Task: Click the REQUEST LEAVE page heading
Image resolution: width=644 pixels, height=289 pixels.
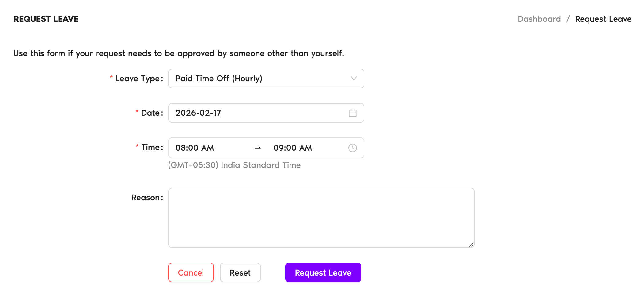Action: [x=46, y=19]
